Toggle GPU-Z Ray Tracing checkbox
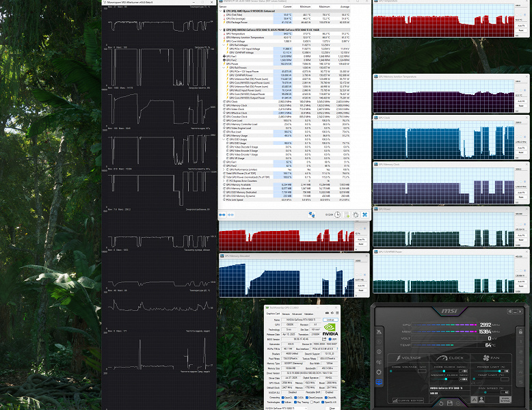This screenshot has height=410, width=532. (x=295, y=402)
